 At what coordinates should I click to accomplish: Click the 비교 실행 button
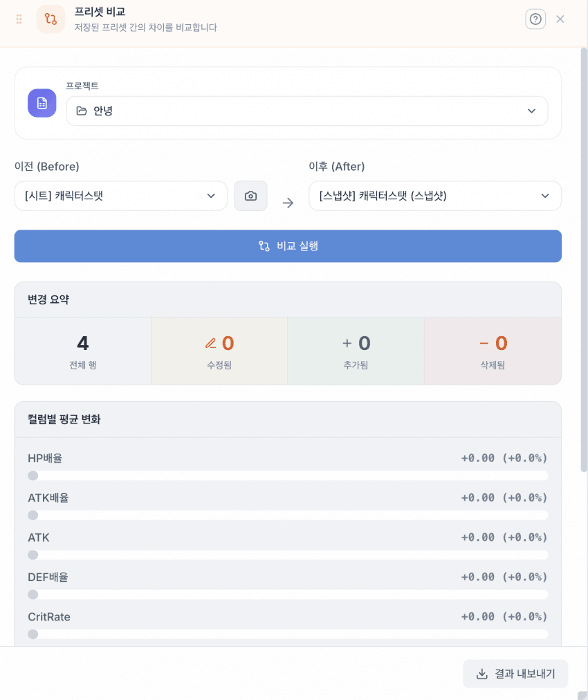point(288,246)
